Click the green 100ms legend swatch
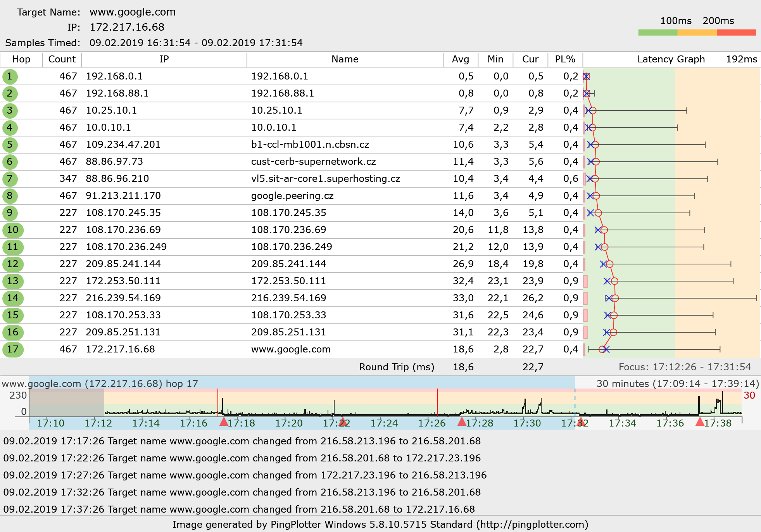 tap(657, 33)
